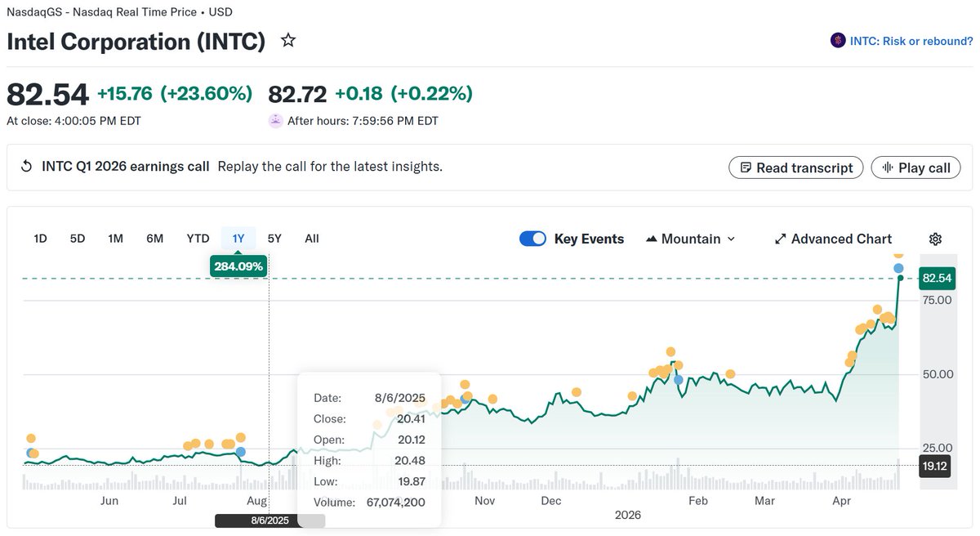Click the after-hours moon icon
The height and width of the screenshot is (536, 980).
275,121
